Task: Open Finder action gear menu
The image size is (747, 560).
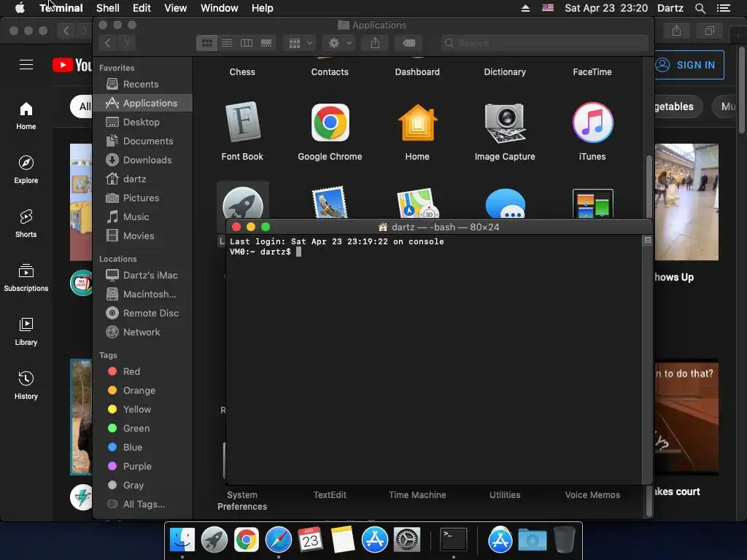Action: (339, 43)
